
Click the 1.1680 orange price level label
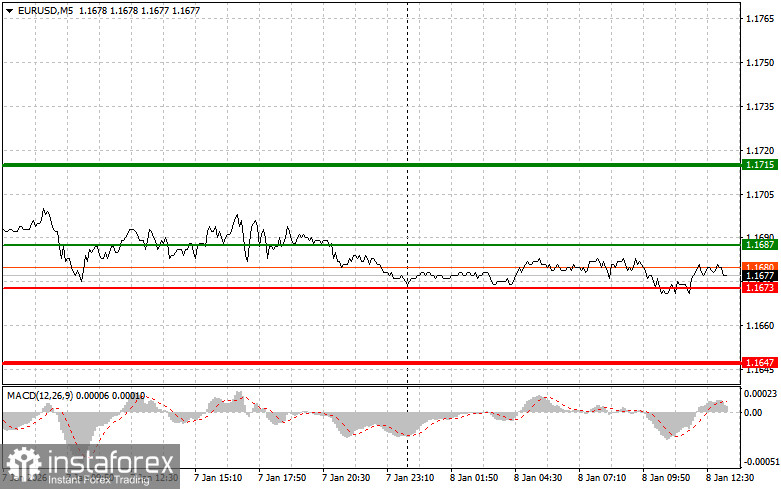(760, 266)
